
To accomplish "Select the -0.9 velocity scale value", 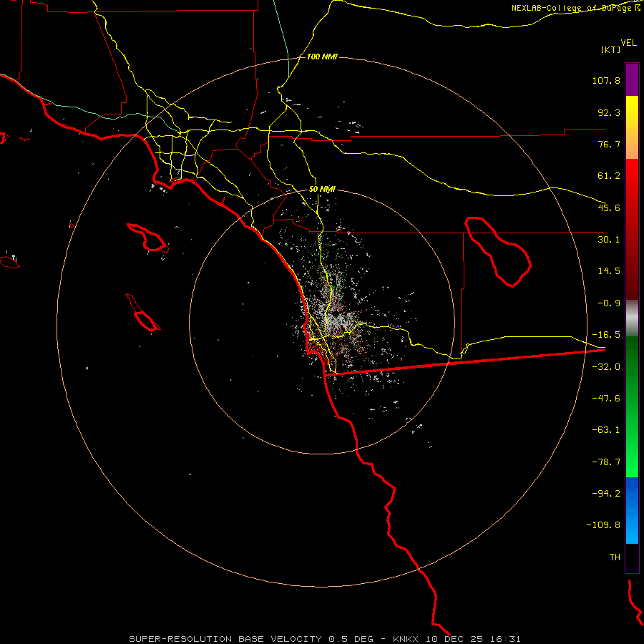I will (609, 303).
